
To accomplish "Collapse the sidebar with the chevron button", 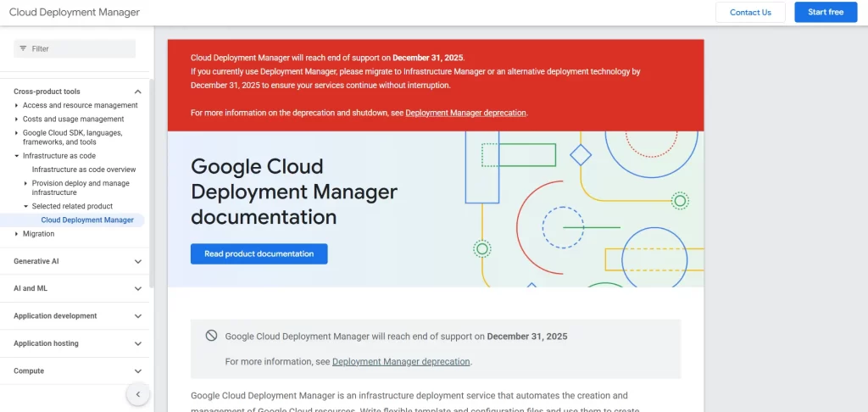I will (138, 394).
